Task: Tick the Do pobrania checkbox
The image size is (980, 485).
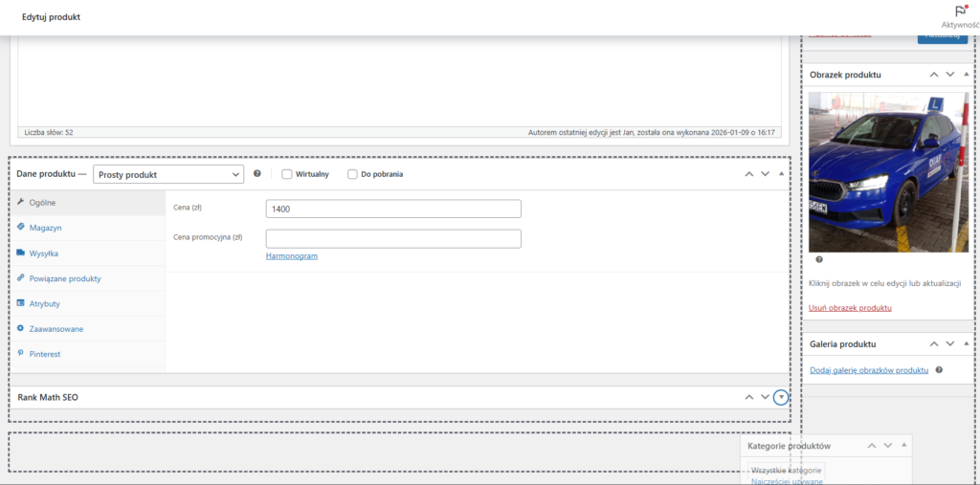Action: click(x=352, y=174)
